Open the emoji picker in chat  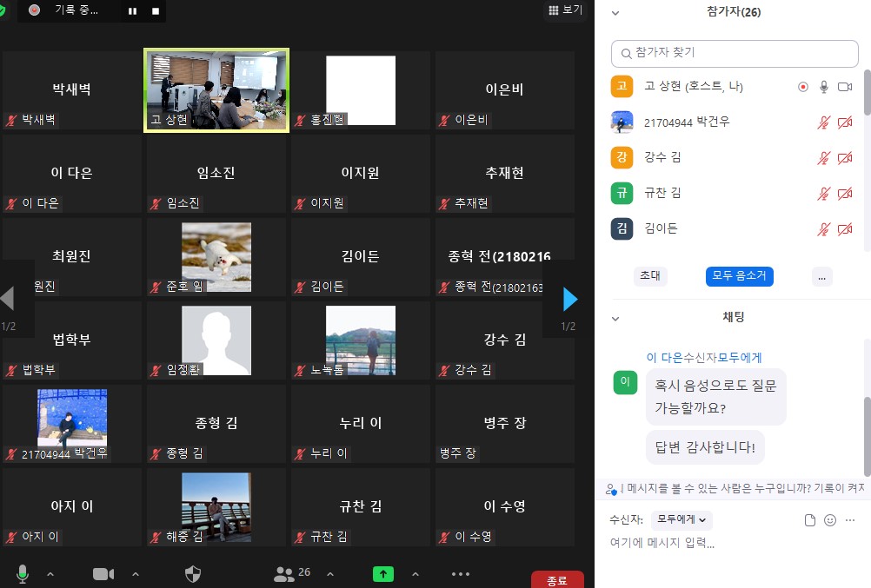pyautogui.click(x=830, y=520)
